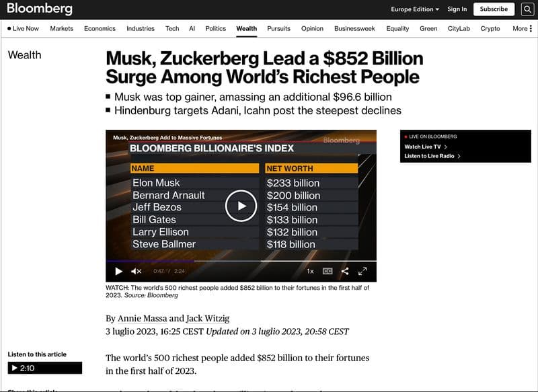Viewport: 538px width, 392px height.
Task: Go to the Crypto section
Action: tap(490, 28)
